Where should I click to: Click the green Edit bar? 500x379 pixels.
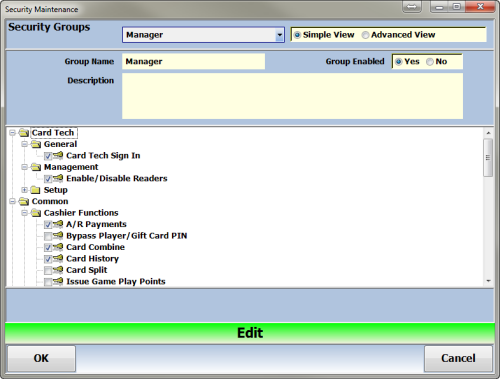tap(250, 333)
